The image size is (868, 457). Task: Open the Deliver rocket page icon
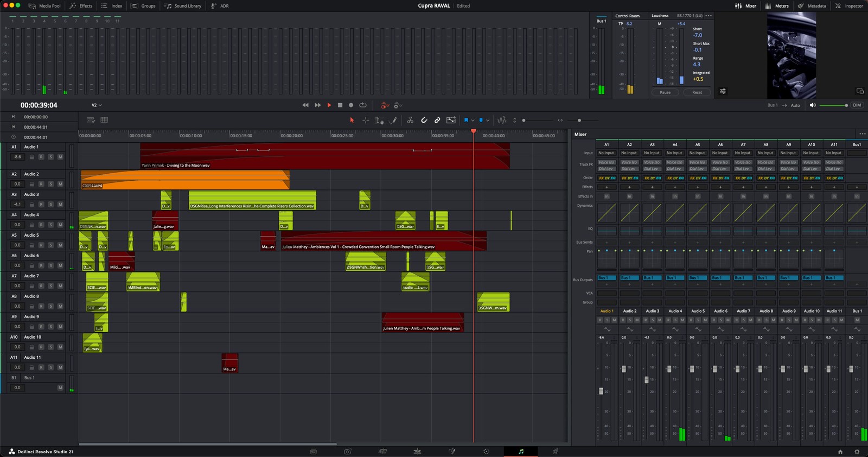(556, 452)
